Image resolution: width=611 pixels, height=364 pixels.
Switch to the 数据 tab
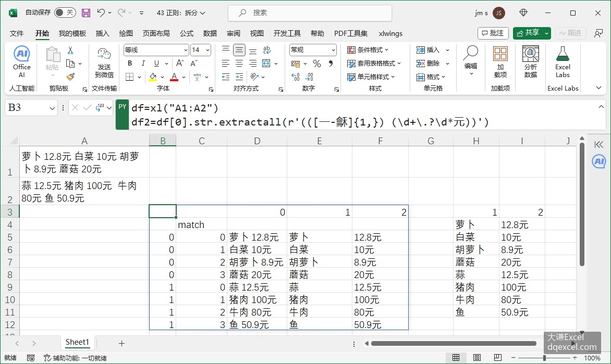pyautogui.click(x=210, y=33)
